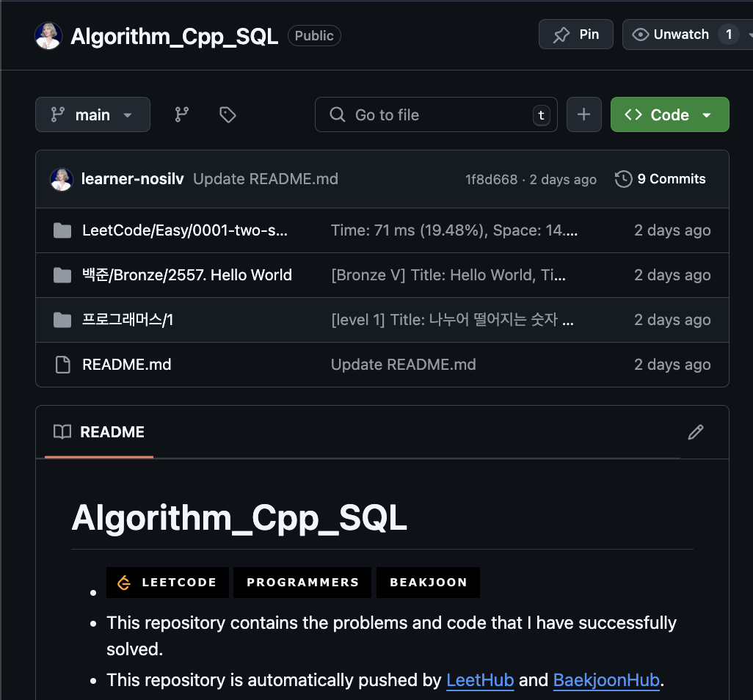Open the green Code dropdown

pyautogui.click(x=669, y=114)
